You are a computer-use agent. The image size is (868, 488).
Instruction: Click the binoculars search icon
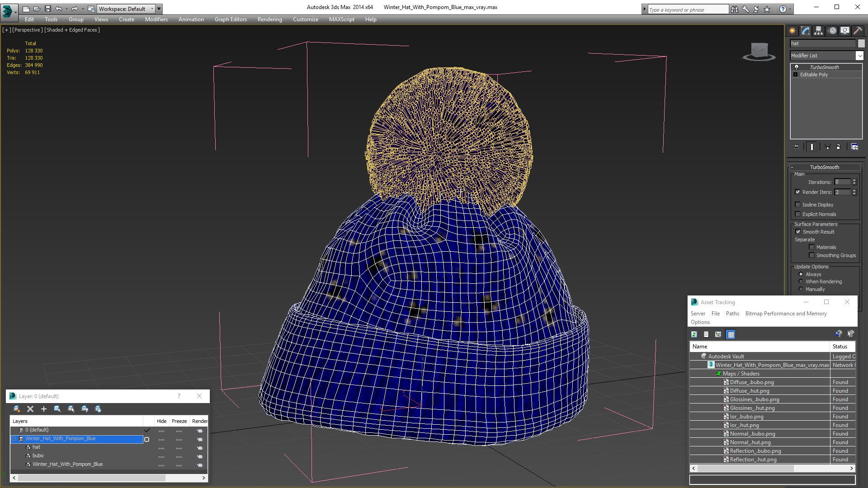tap(735, 9)
